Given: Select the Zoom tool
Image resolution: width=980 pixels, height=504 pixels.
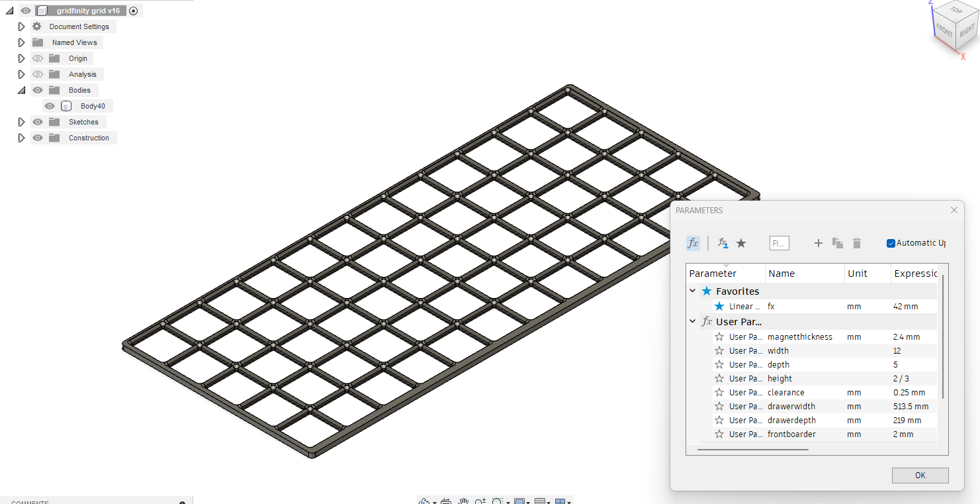Looking at the screenshot, I should (480, 502).
